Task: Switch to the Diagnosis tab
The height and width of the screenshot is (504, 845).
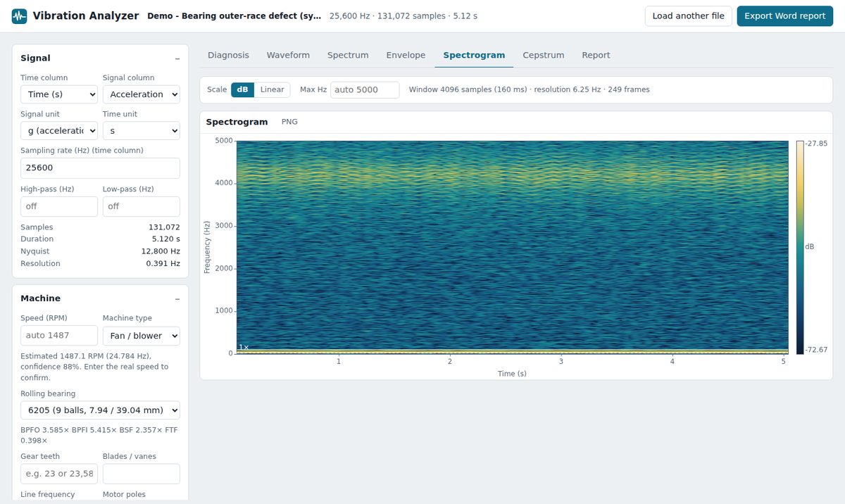Action: pos(228,55)
